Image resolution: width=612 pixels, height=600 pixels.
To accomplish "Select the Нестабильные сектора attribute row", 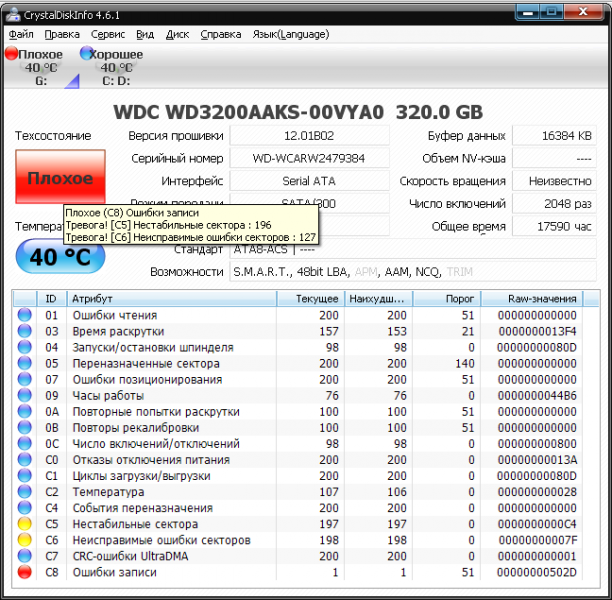I will point(300,523).
